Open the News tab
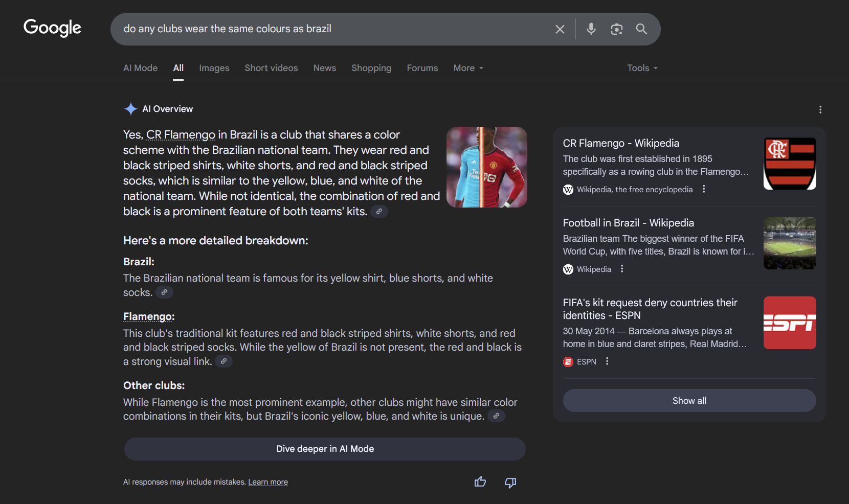Viewport: 849px width, 504px height. point(325,68)
